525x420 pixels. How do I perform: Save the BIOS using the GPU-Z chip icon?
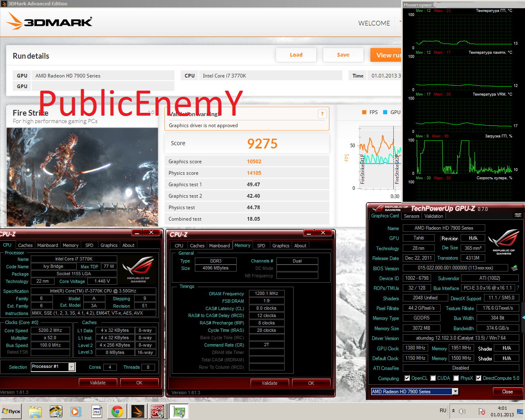pyautogui.click(x=514, y=268)
